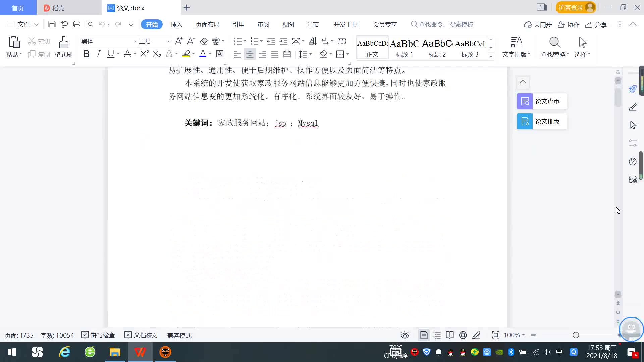Click the command search field
This screenshot has height=362, width=644.
[442, 24]
